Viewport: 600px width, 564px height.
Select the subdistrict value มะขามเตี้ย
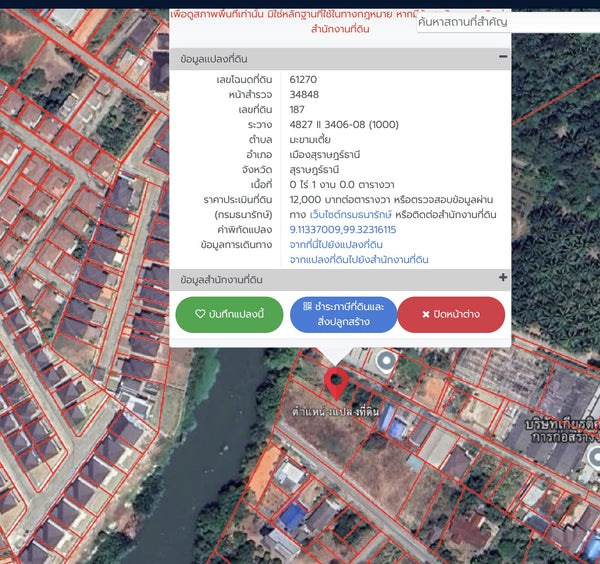pos(310,140)
